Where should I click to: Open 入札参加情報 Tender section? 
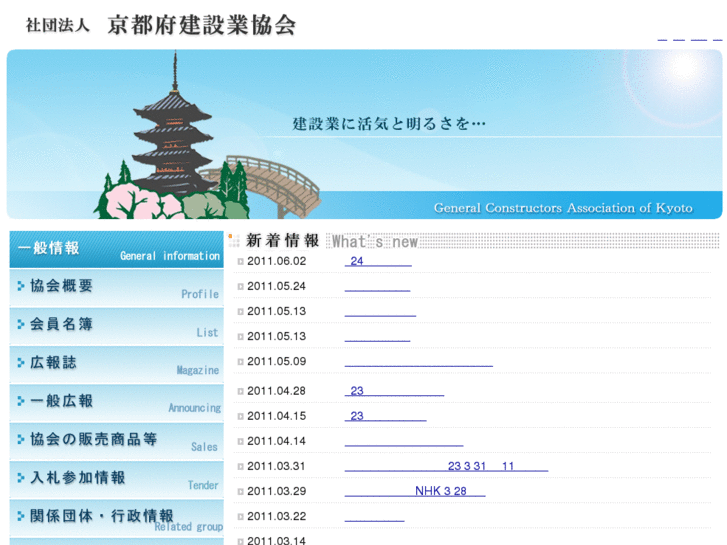(x=116, y=479)
